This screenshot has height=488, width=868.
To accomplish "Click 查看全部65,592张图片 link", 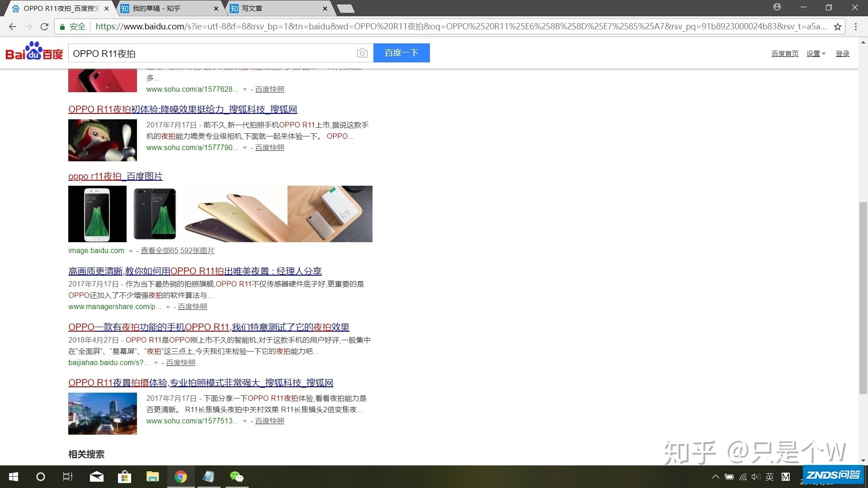I will pyautogui.click(x=178, y=251).
